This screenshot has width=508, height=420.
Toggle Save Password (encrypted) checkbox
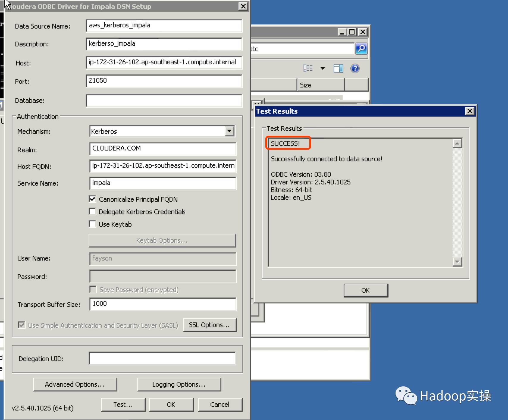(93, 289)
